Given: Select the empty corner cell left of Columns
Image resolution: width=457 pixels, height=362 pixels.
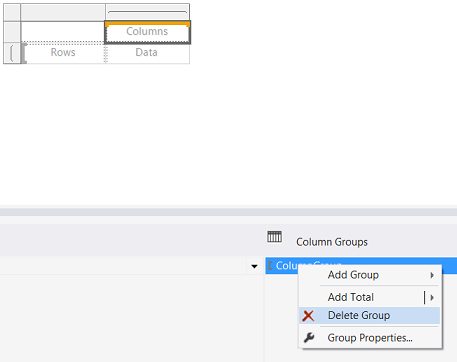Looking at the screenshot, I should point(63,32).
